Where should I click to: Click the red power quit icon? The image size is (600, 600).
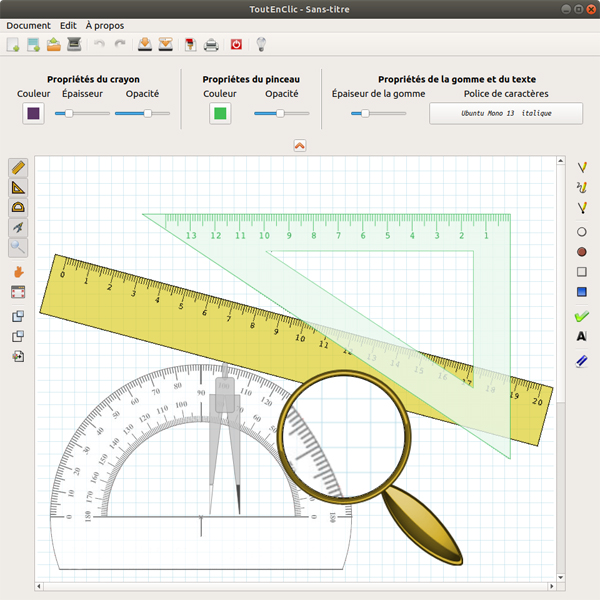coord(237,44)
